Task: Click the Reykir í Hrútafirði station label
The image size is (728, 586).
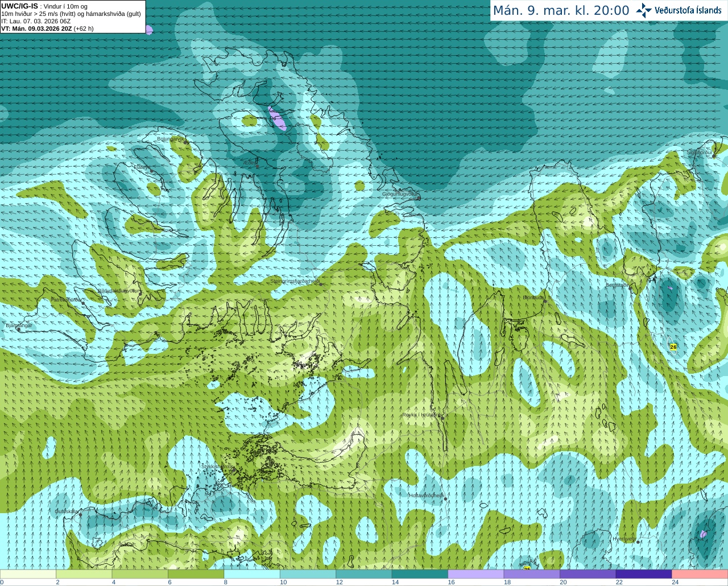Action: [x=421, y=415]
